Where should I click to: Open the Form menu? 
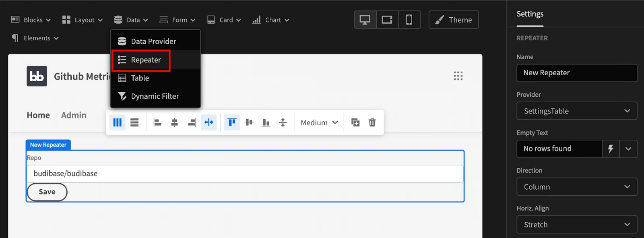178,20
